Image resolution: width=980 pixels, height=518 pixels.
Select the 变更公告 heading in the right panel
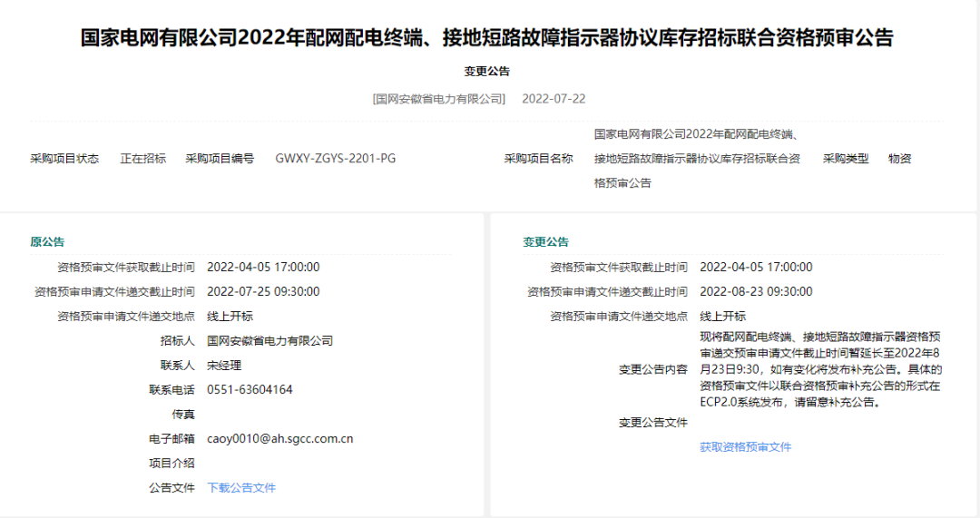click(x=545, y=241)
